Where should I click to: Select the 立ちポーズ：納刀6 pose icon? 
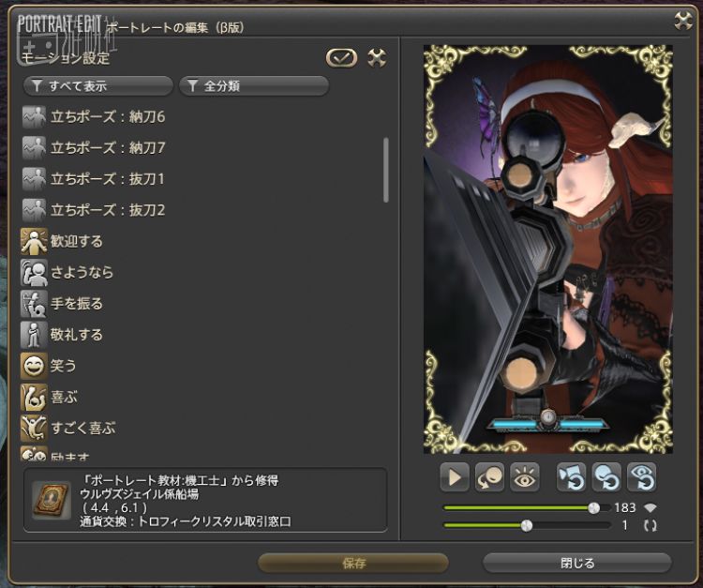(34, 116)
